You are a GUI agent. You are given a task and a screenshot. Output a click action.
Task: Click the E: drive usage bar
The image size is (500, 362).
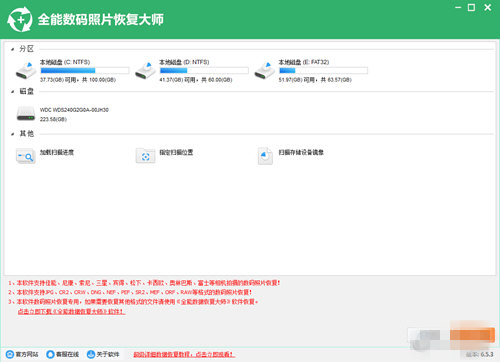click(x=323, y=70)
